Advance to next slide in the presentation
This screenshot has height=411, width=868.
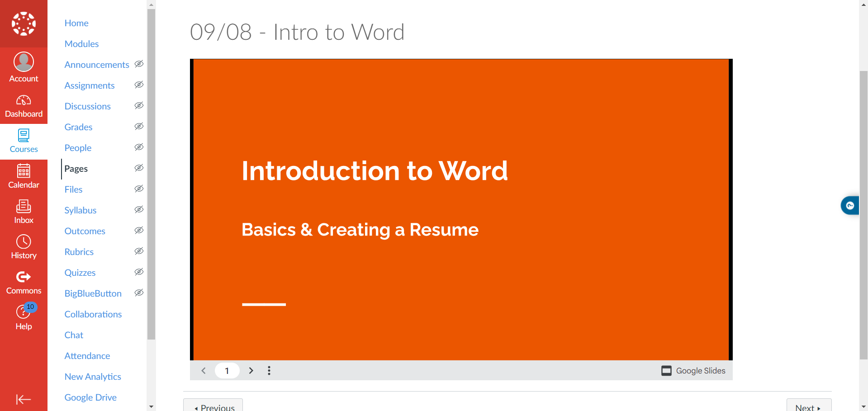251,371
